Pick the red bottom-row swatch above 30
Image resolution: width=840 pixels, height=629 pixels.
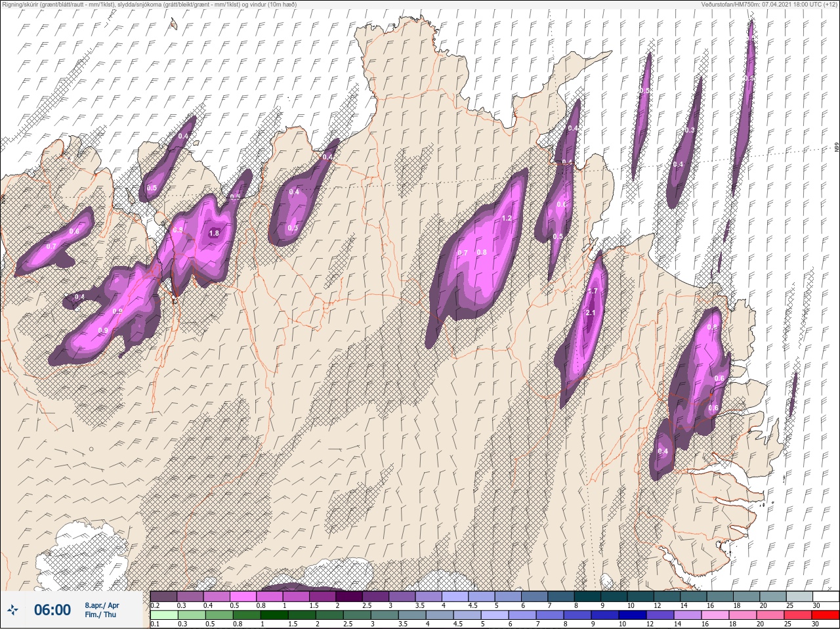coord(826,615)
